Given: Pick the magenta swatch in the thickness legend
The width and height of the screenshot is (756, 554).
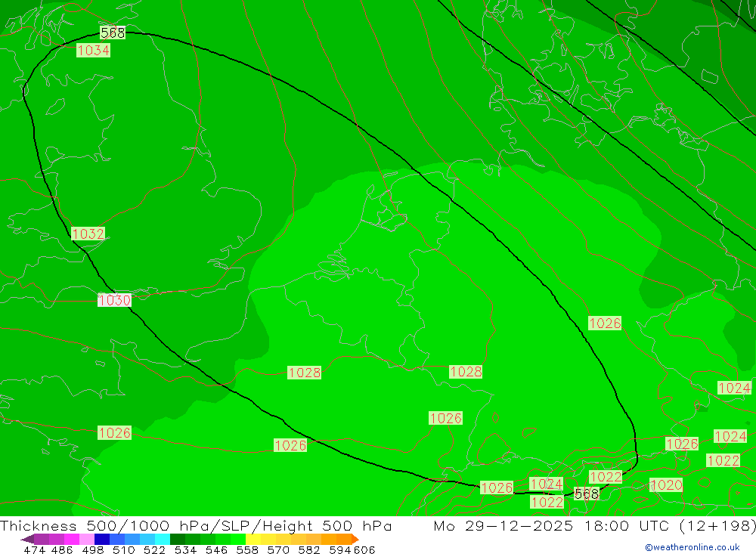Looking at the screenshot, I should (x=71, y=539).
